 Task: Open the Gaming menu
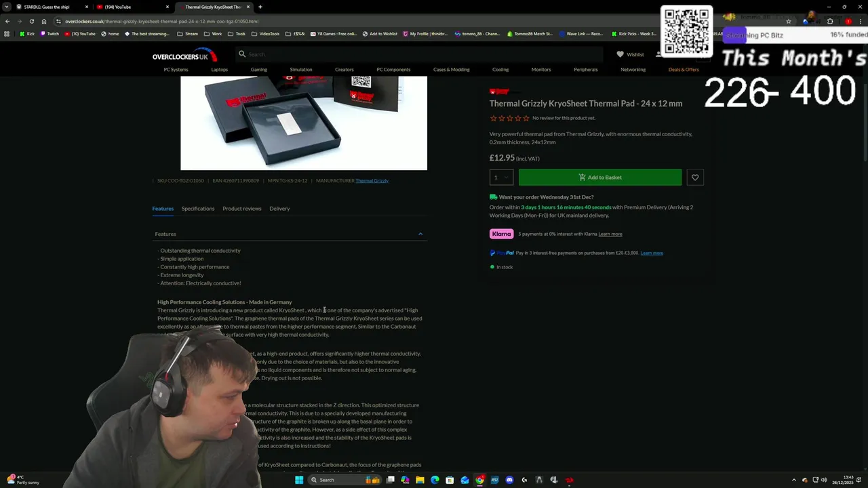pyautogui.click(x=258, y=69)
